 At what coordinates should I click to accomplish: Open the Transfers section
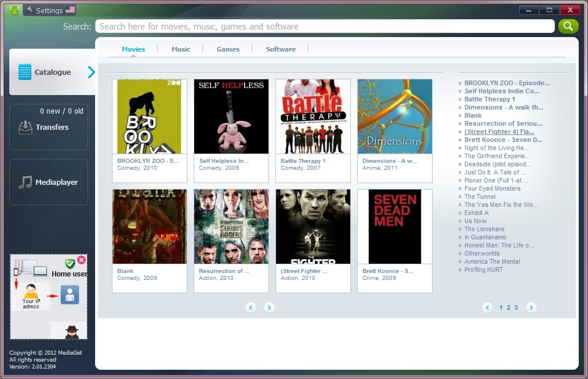click(x=49, y=127)
